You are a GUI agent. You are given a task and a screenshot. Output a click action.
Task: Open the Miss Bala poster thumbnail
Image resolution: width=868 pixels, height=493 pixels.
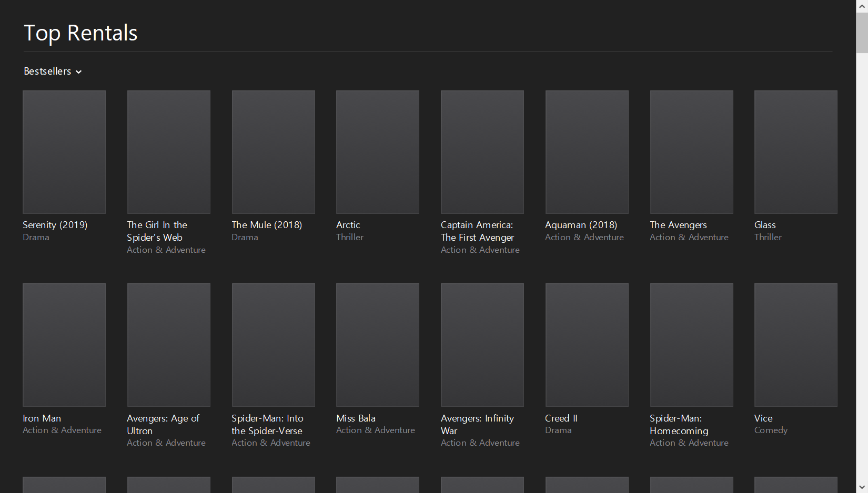click(378, 345)
